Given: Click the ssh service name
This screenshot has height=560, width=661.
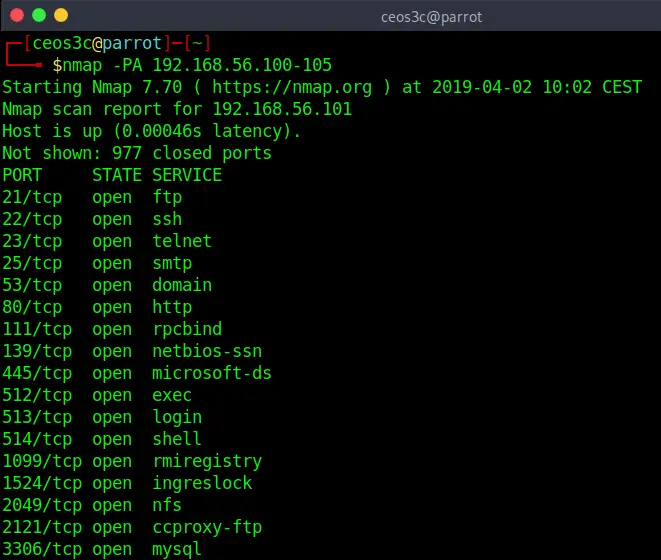Looking at the screenshot, I should tap(167, 219).
